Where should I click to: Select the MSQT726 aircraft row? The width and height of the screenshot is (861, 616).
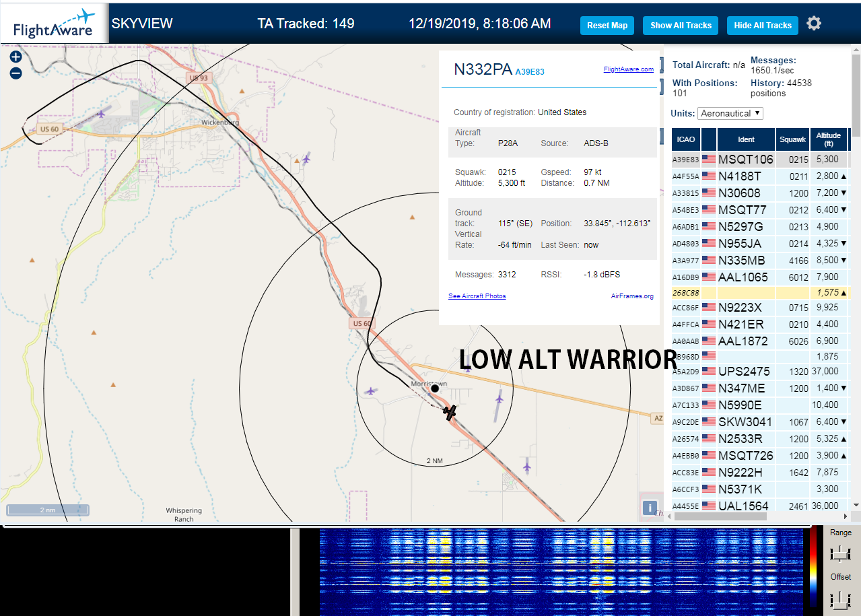pyautogui.click(x=760, y=456)
